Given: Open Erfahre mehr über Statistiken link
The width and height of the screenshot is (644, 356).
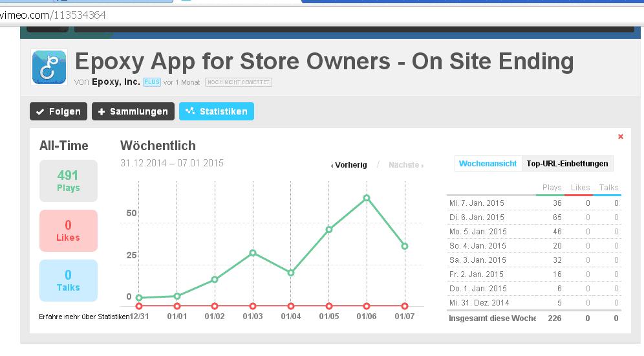Looking at the screenshot, I should [x=84, y=317].
